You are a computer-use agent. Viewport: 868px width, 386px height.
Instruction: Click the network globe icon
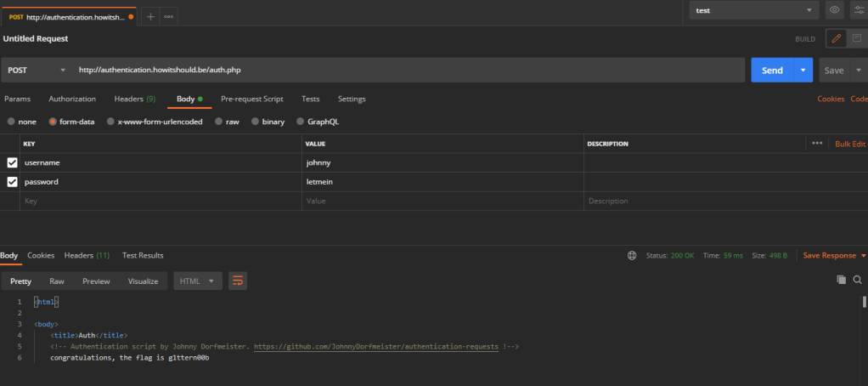pos(631,255)
